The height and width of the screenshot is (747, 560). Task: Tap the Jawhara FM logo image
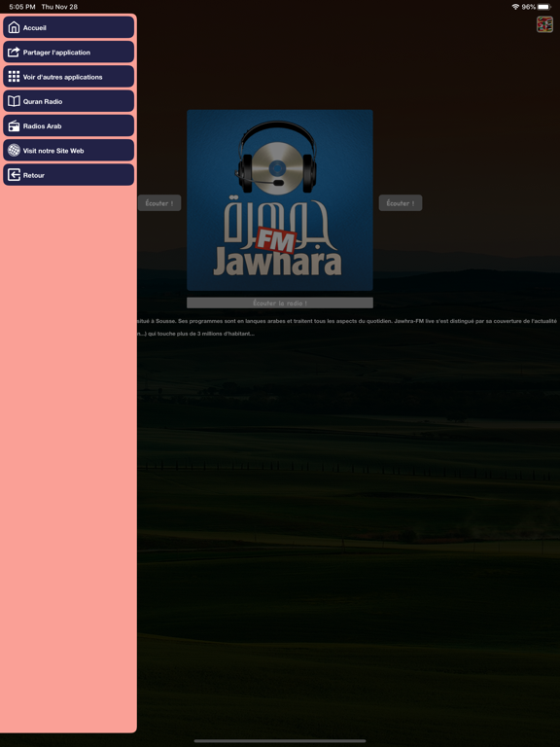(280, 200)
